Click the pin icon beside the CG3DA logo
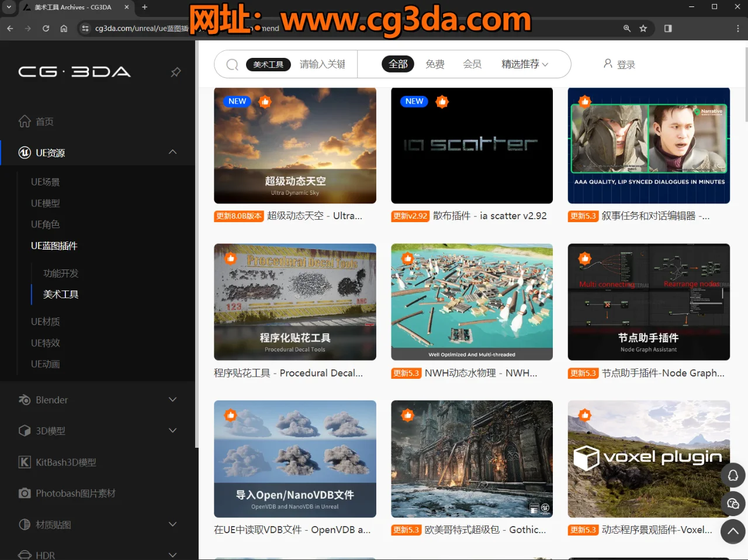Screen dimensions: 748x560 click(x=175, y=72)
